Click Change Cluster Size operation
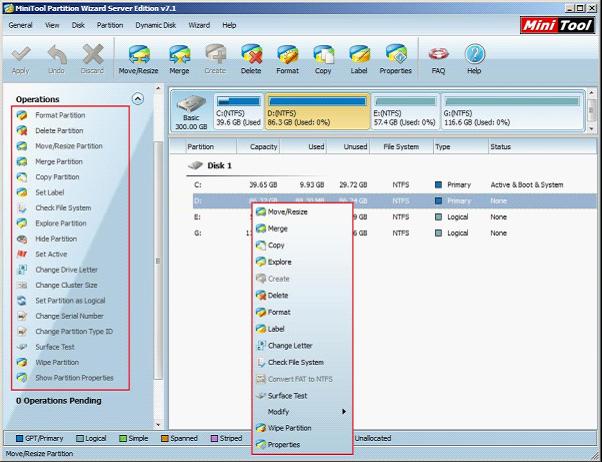The height and width of the screenshot is (462, 602). 66,285
